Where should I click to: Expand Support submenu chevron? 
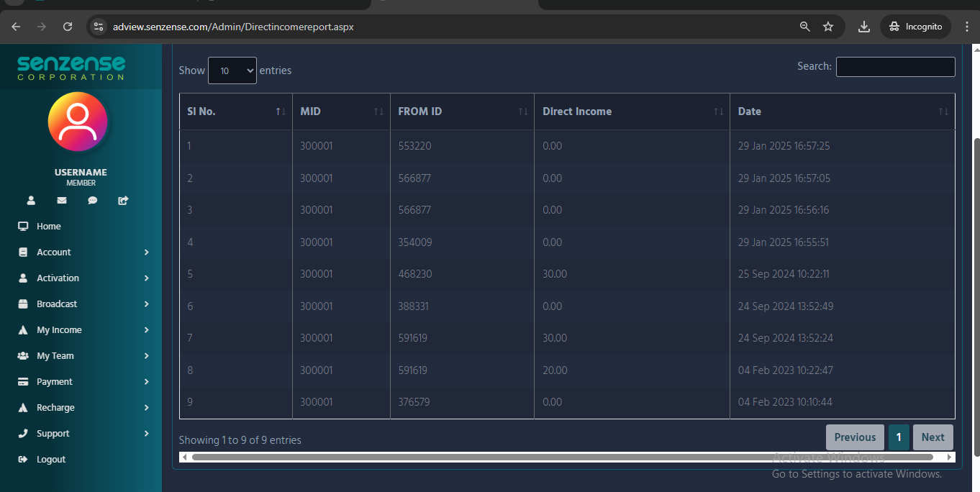[146, 433]
